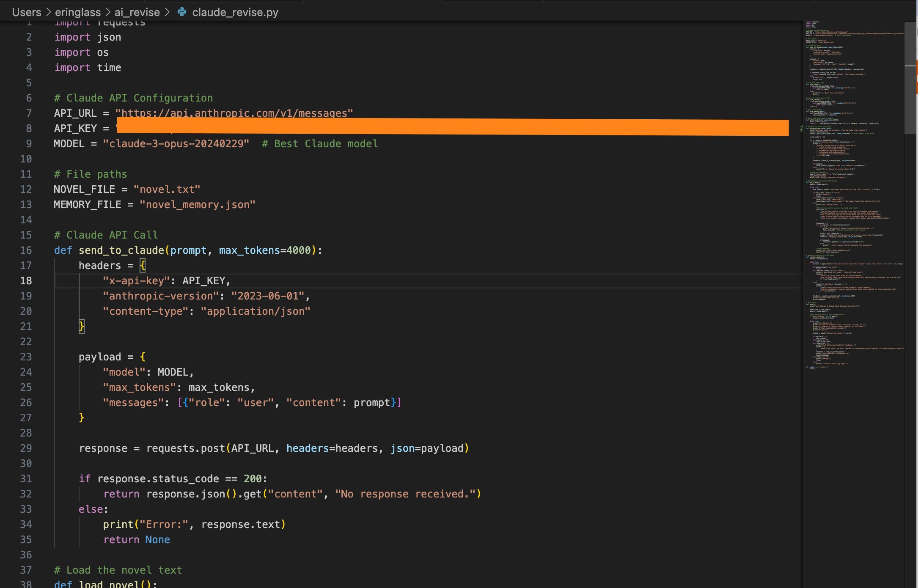
Task: Open the Users breadcrumb segment
Action: pyautogui.click(x=27, y=12)
